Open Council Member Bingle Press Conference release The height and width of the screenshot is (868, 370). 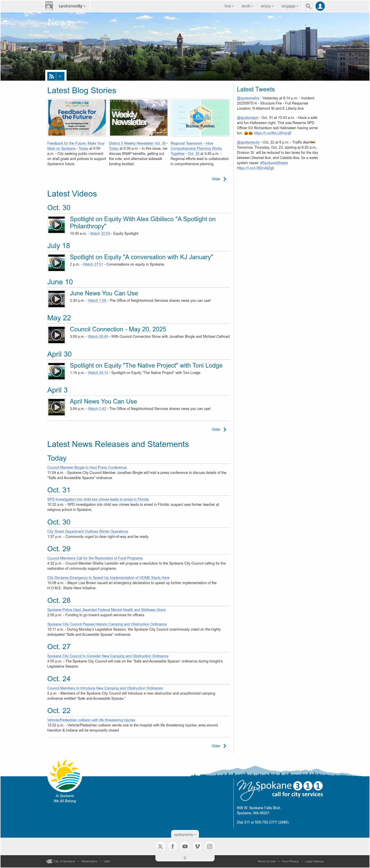pyautogui.click(x=87, y=468)
